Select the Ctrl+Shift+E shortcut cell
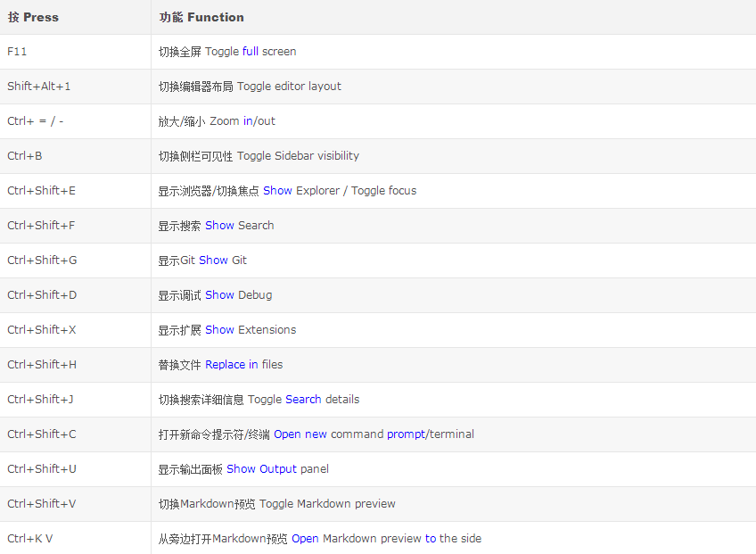 click(x=75, y=191)
